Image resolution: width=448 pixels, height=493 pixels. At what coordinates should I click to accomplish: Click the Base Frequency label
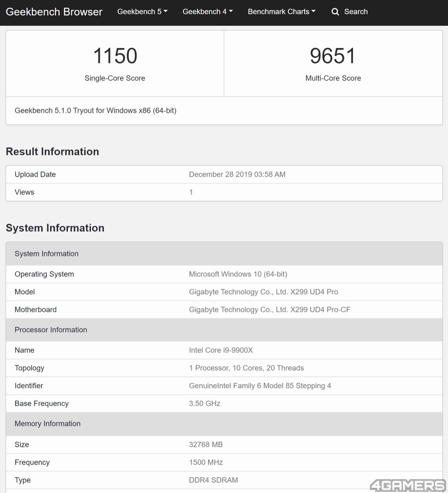point(42,403)
